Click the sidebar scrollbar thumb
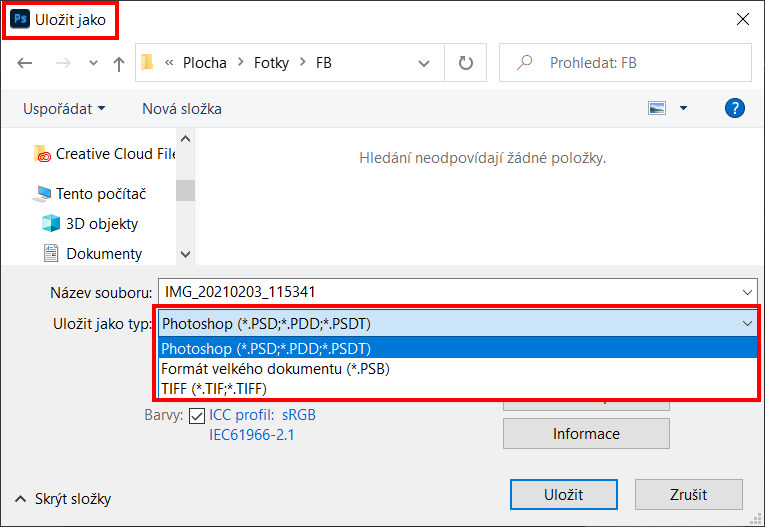765x527 pixels. (x=185, y=190)
